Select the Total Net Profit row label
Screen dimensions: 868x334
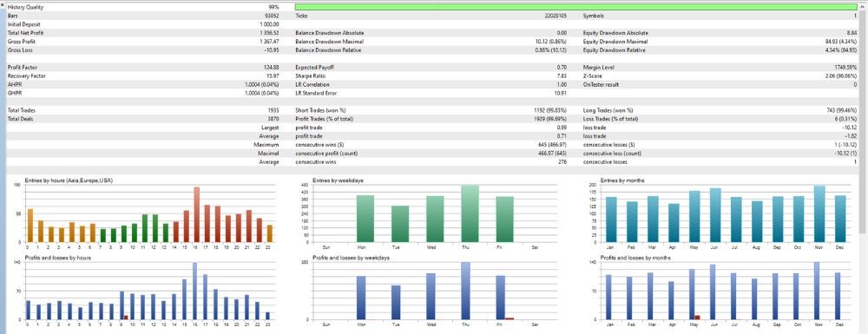pos(25,33)
